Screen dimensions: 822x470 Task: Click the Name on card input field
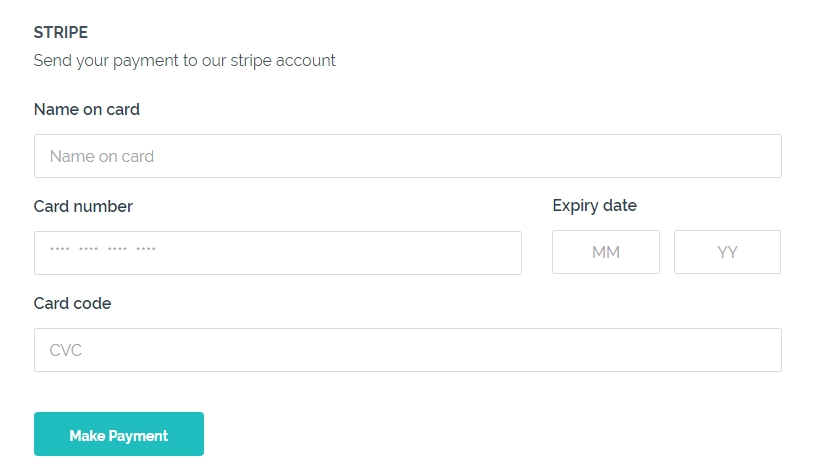point(407,156)
